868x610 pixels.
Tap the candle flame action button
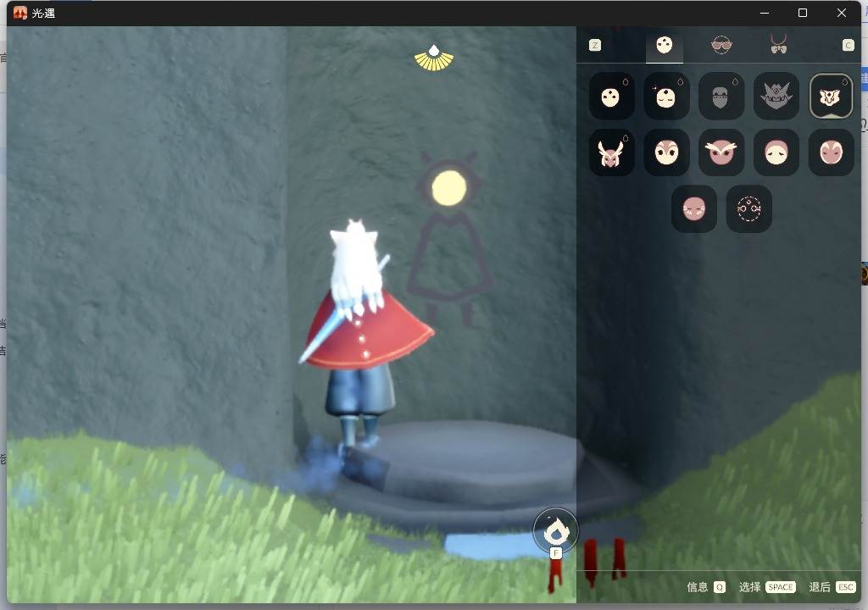pos(556,531)
